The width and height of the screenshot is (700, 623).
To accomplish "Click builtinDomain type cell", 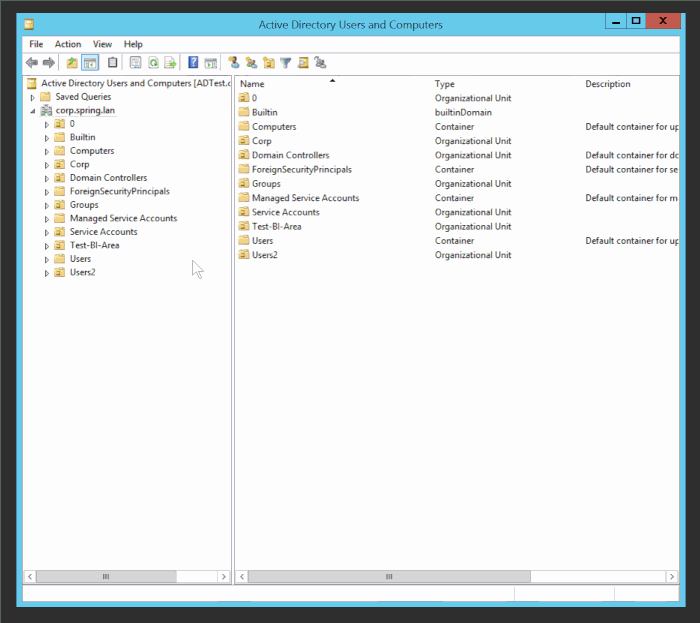I will [463, 112].
